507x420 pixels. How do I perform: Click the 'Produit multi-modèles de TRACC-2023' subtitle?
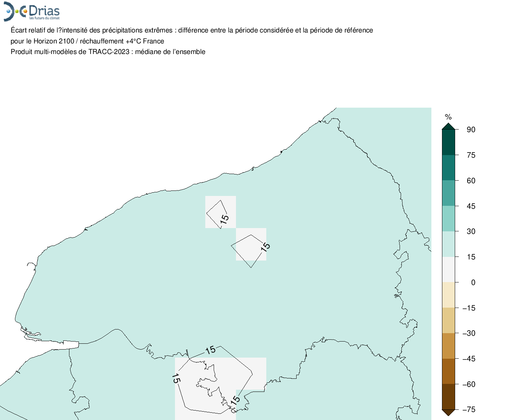click(x=108, y=52)
